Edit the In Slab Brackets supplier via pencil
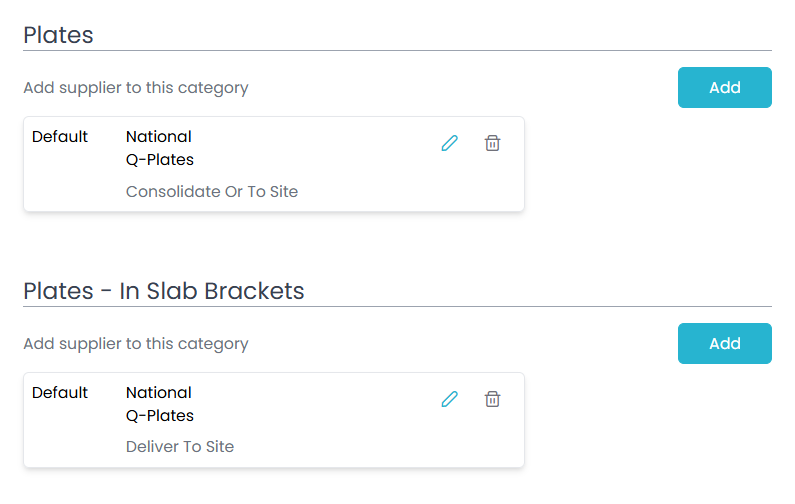The width and height of the screenshot is (795, 504). click(449, 399)
